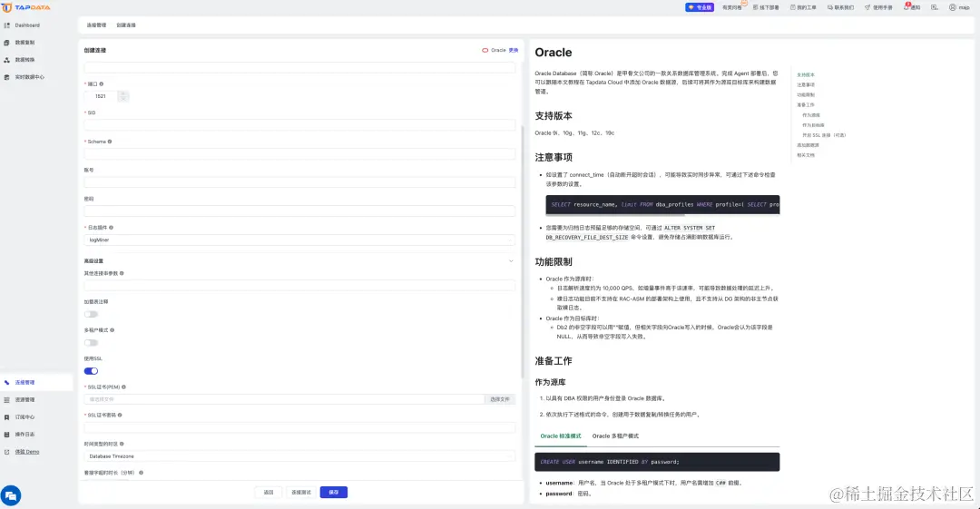Image resolution: width=980 pixels, height=509 pixels.
Task: Click the 创建连接 breadcrumb
Action: [126, 25]
